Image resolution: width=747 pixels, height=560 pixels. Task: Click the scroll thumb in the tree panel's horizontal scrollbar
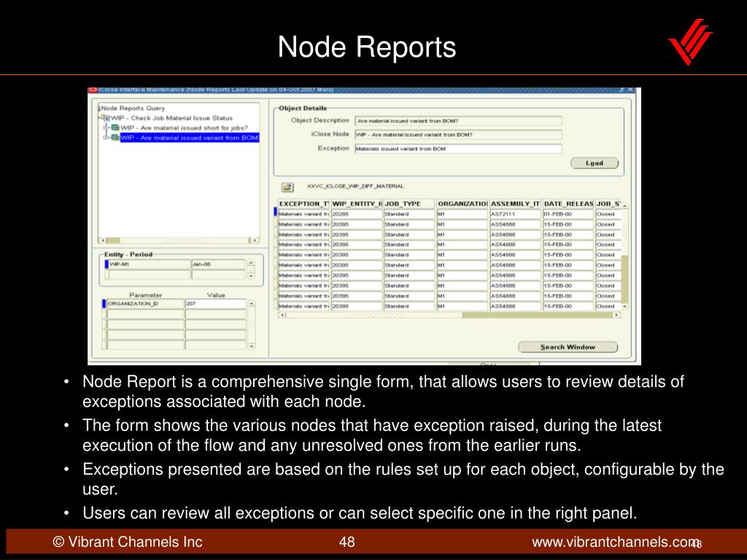click(113, 241)
